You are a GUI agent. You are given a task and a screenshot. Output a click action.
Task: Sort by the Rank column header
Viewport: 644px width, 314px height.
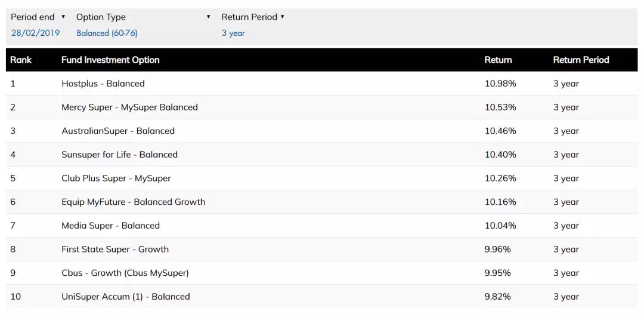pos(21,60)
